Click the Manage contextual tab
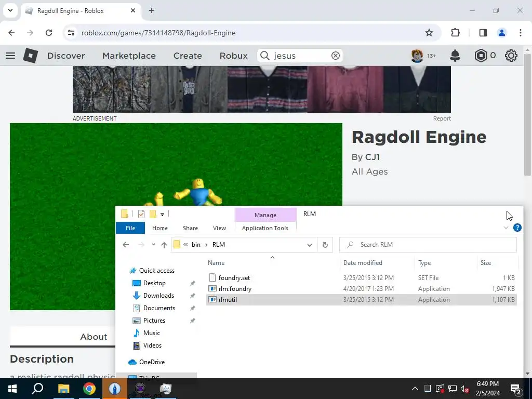 tap(265, 215)
